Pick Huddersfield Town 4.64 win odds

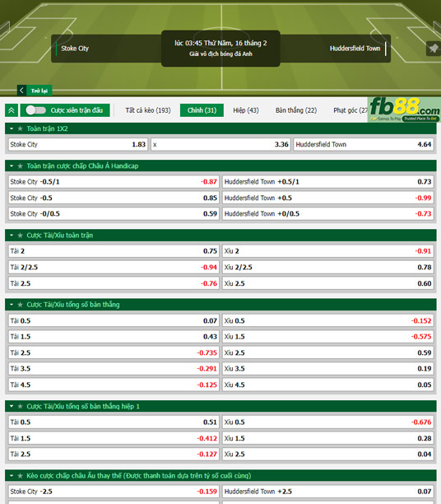tap(364, 144)
